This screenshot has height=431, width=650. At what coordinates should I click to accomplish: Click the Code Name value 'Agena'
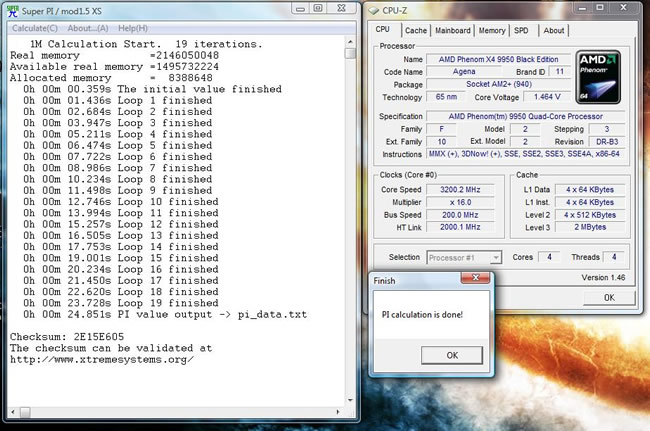pos(464,72)
